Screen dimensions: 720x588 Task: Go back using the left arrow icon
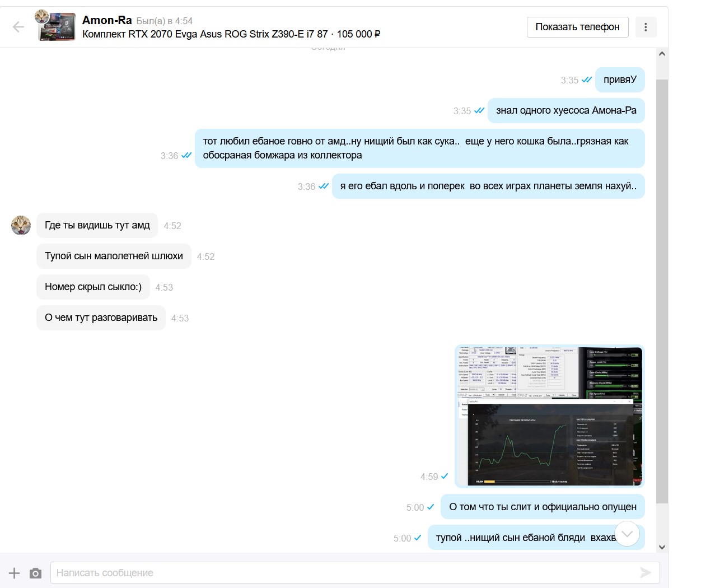click(18, 27)
